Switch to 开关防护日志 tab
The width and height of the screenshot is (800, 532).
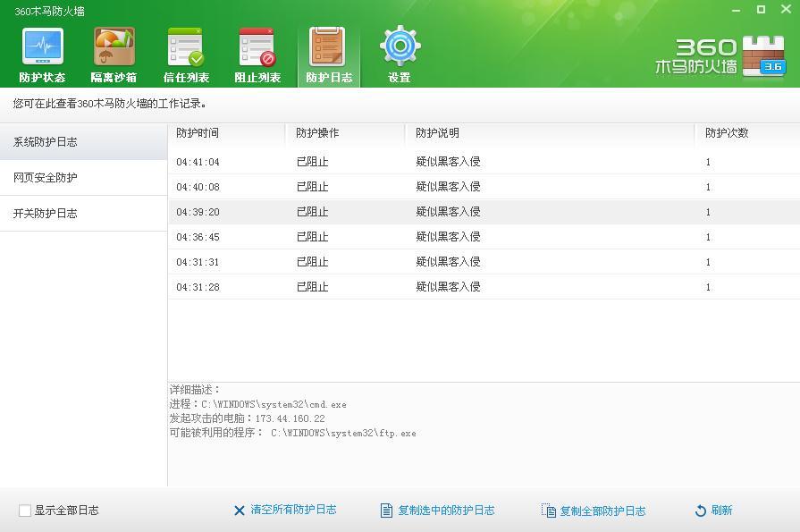[x=46, y=214]
